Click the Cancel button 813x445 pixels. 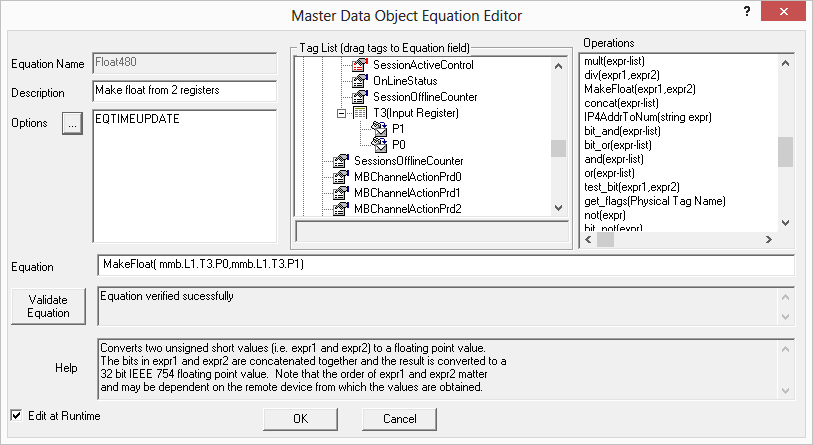(x=399, y=419)
